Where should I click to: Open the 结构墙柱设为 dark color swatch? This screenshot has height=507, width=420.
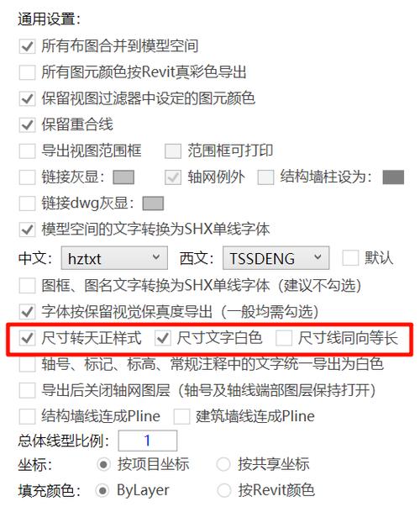pyautogui.click(x=393, y=177)
